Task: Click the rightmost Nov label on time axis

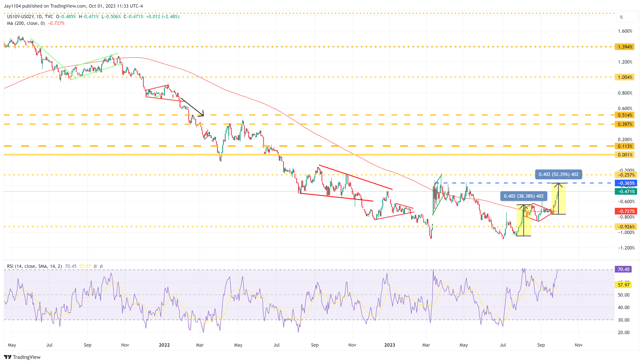Action: click(578, 345)
